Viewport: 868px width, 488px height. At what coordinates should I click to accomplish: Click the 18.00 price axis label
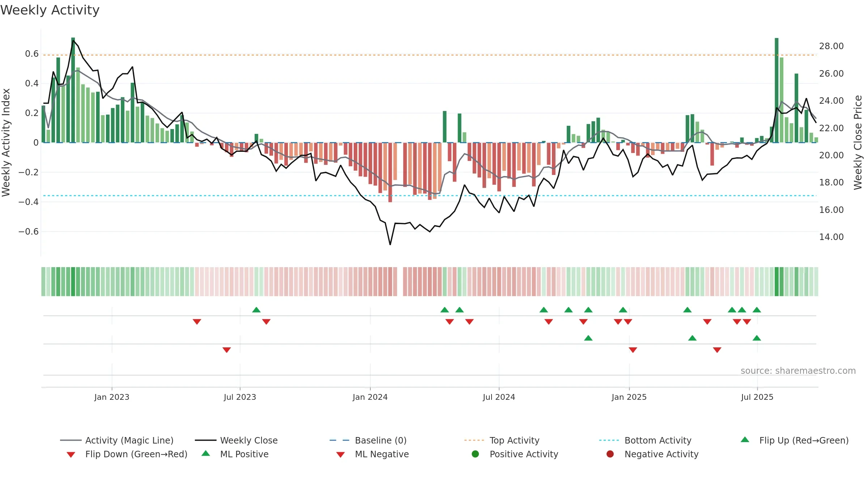point(831,182)
